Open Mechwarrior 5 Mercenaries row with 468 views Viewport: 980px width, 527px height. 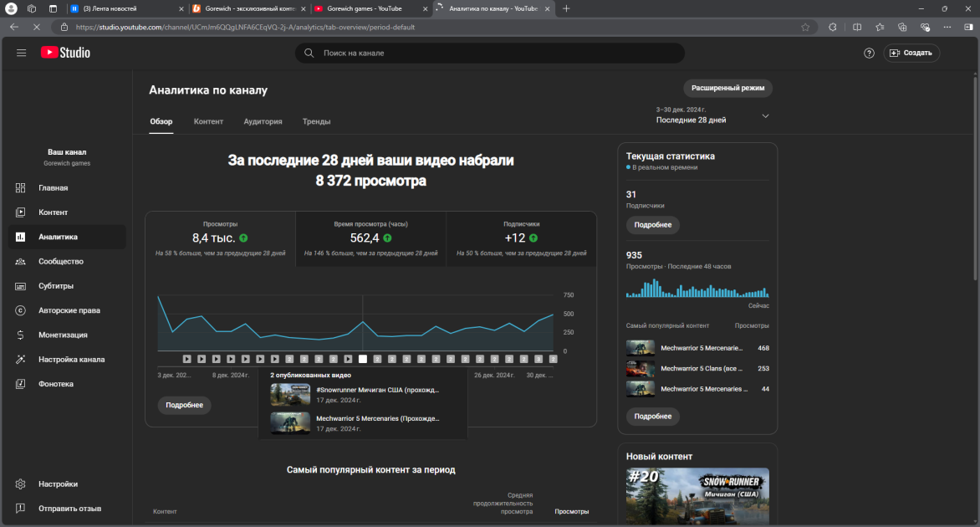tap(697, 348)
